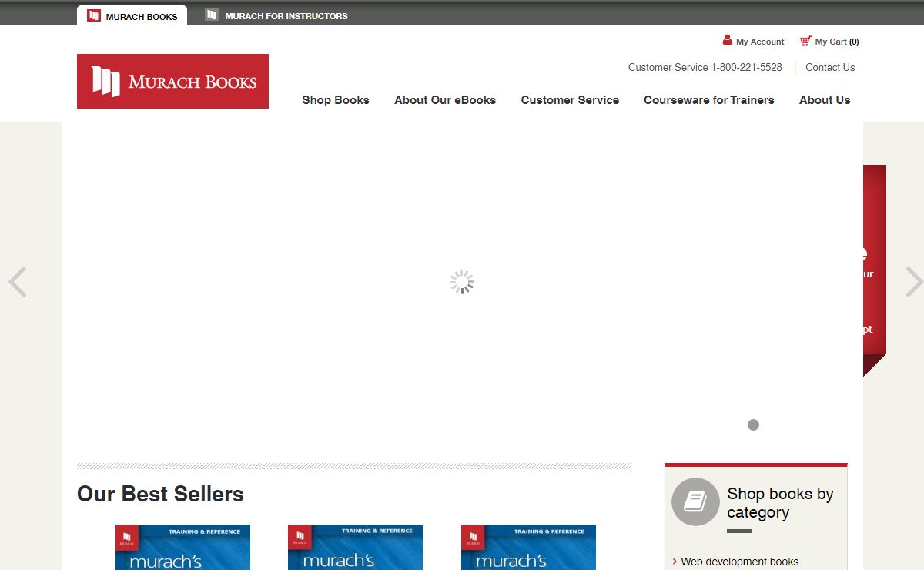Switch to Murach for Instructors tab
The image size is (924, 570).
(x=276, y=15)
